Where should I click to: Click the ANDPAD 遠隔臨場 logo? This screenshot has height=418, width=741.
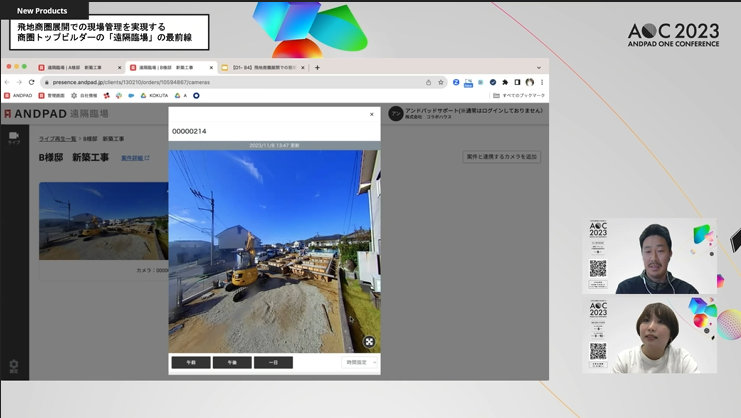pyautogui.click(x=56, y=114)
